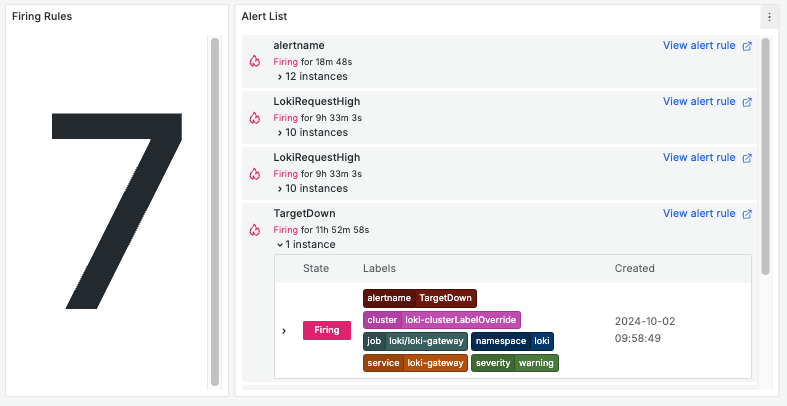Click the fire icon next to TargetDown
The image size is (787, 406).
point(254,229)
